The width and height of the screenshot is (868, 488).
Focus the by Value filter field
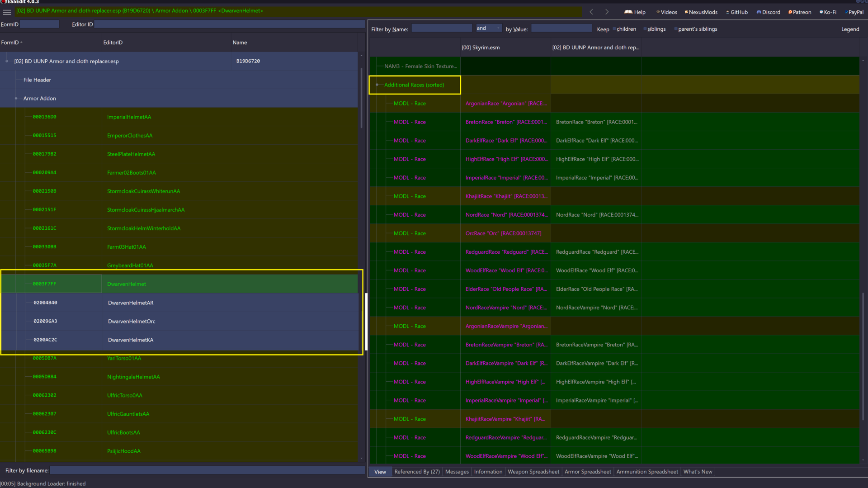[561, 28]
